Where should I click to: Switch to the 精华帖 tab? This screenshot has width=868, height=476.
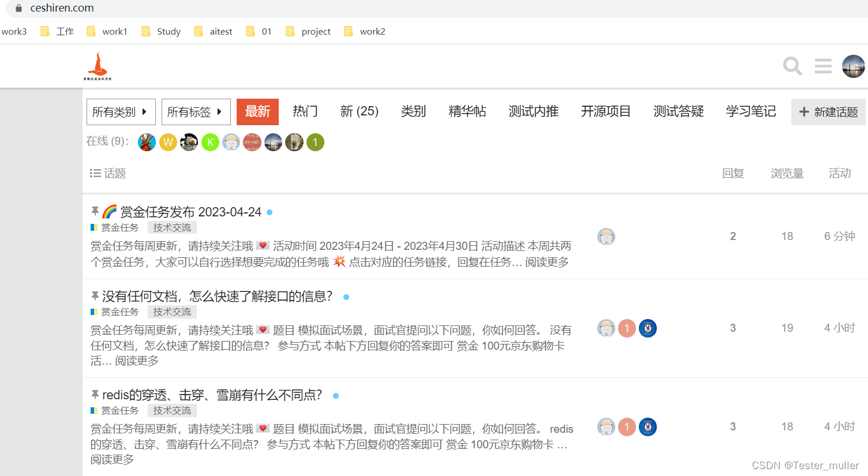pos(467,111)
